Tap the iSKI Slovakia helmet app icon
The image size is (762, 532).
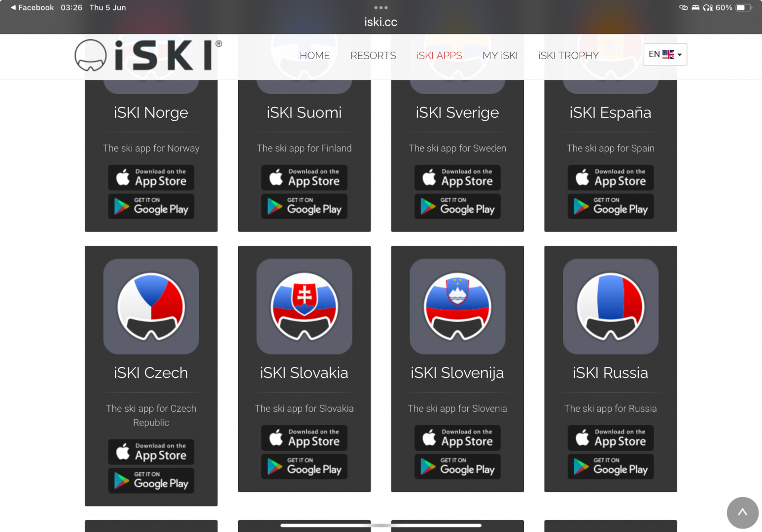[304, 306]
